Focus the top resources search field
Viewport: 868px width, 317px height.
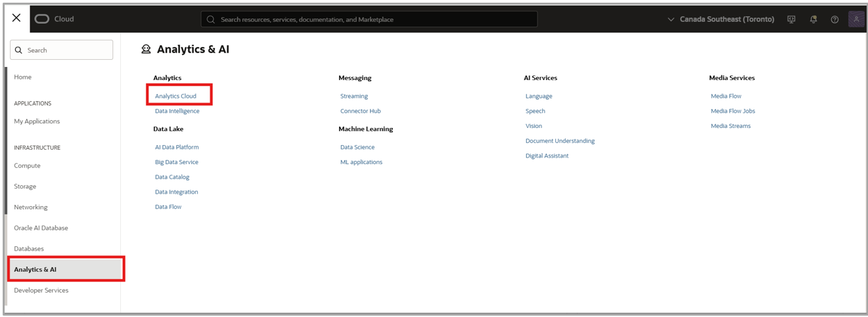(369, 19)
